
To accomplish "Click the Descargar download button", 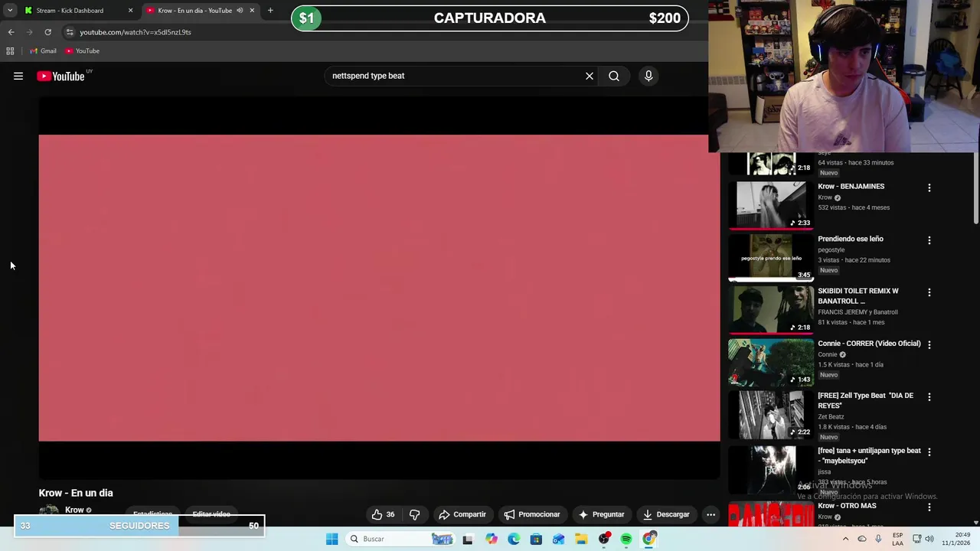I will [667, 514].
